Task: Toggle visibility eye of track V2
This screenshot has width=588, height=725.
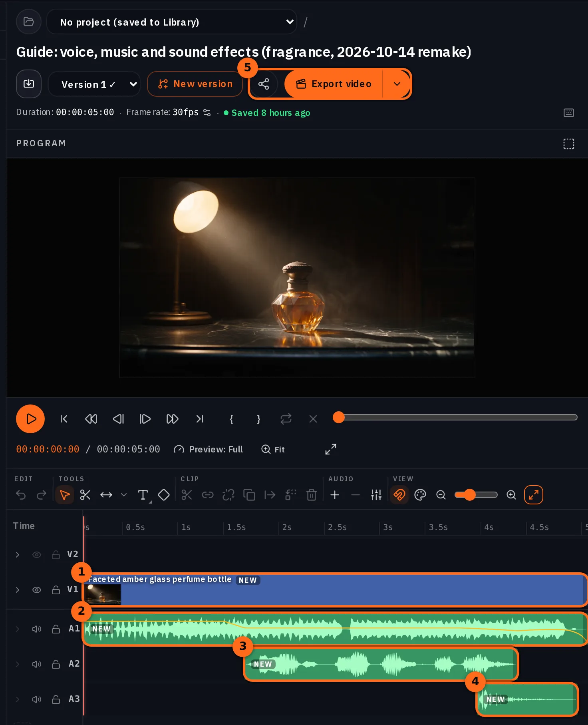Action: point(37,555)
